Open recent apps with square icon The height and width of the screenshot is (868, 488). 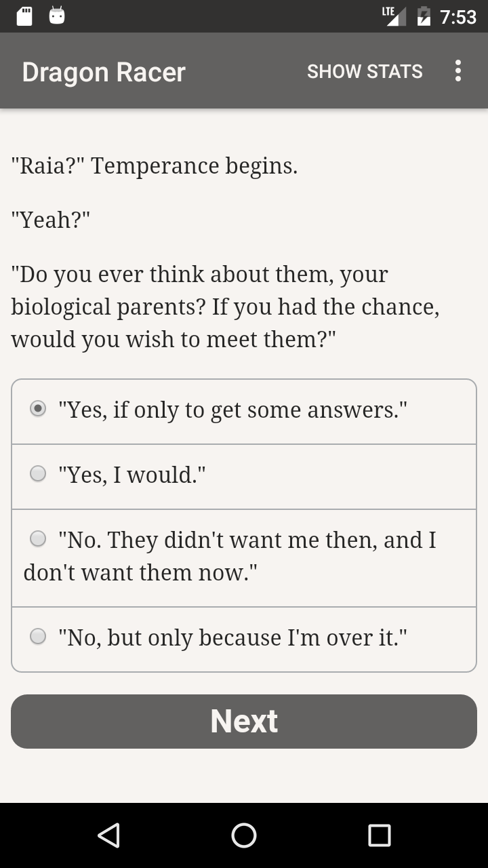pos(379,835)
